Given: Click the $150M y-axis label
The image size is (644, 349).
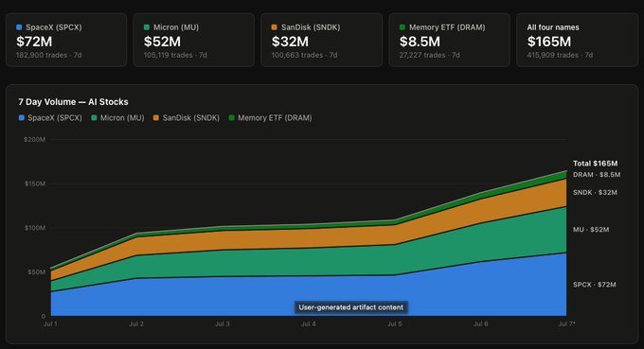Looking at the screenshot, I should coord(35,183).
